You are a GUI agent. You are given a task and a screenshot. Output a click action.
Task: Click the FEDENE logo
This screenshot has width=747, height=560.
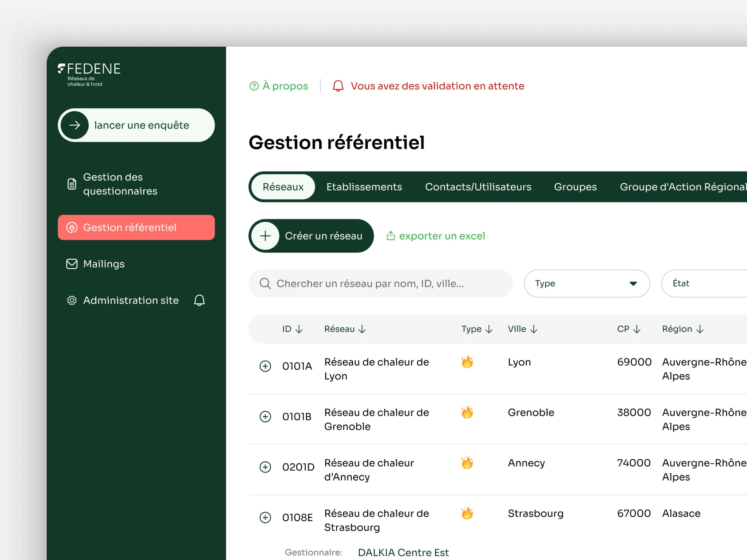point(89,74)
